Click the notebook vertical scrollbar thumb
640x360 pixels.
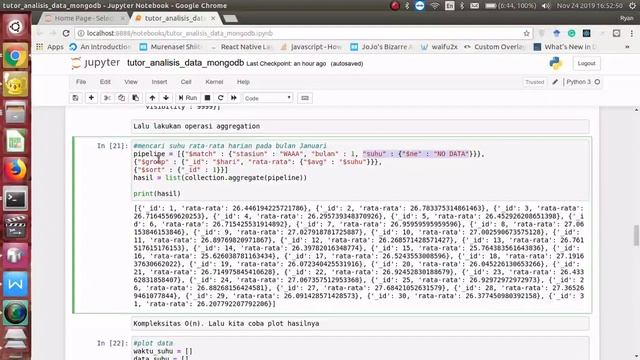pyautogui.click(x=636, y=236)
